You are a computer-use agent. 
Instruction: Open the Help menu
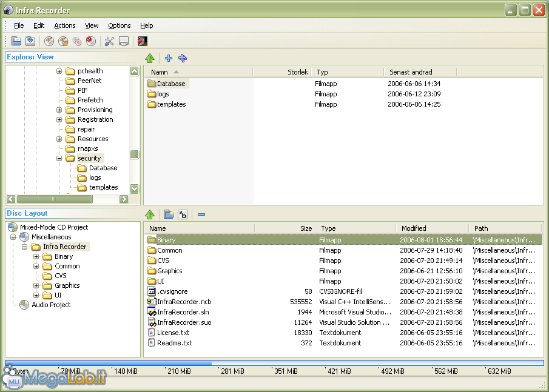pyautogui.click(x=146, y=25)
